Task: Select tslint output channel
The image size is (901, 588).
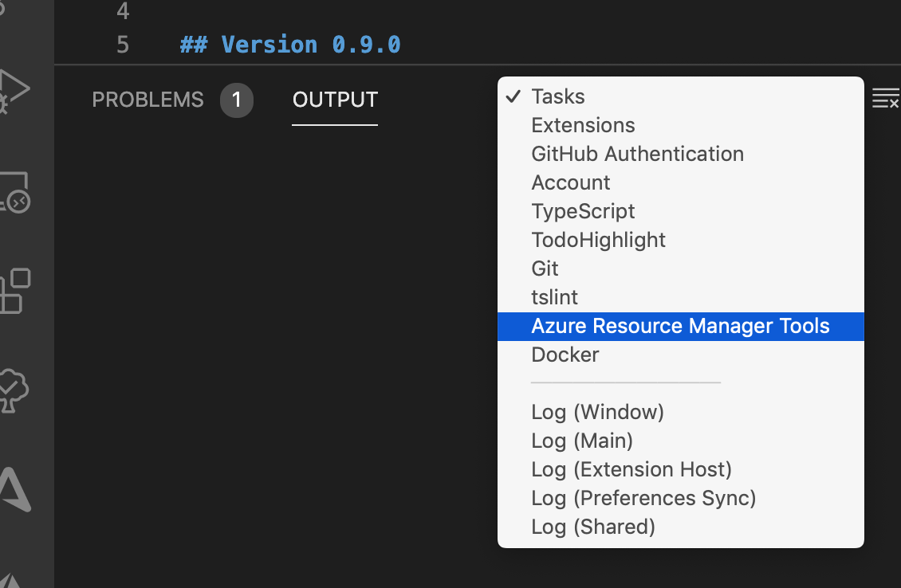Action: click(x=680, y=297)
